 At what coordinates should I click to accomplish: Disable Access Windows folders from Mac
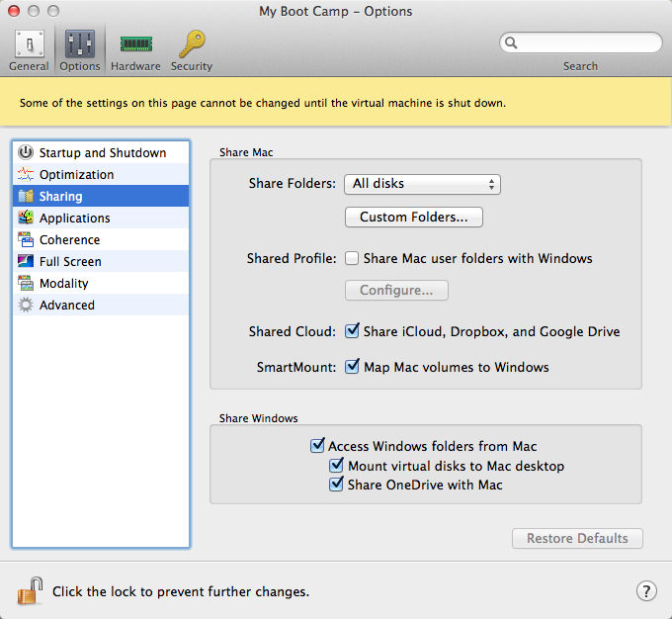[x=317, y=446]
